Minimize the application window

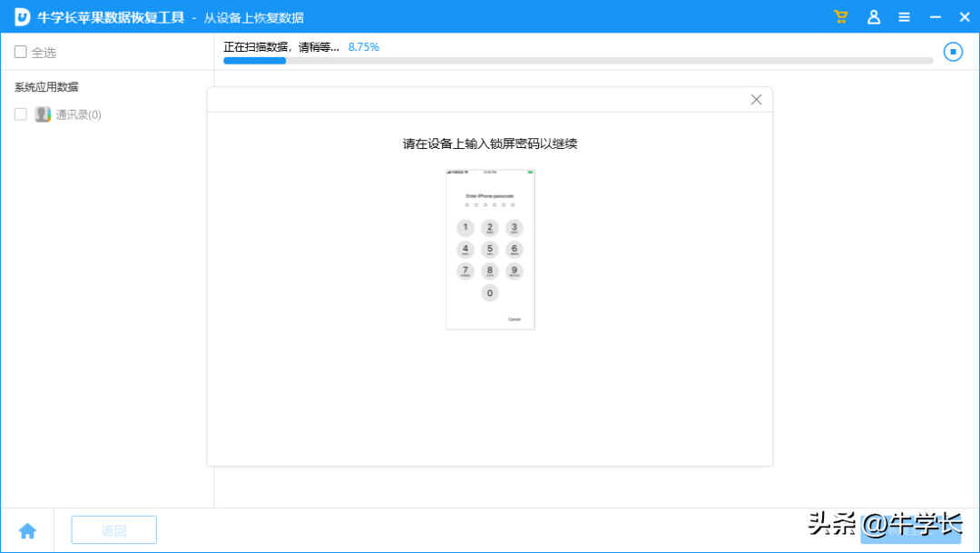[935, 17]
